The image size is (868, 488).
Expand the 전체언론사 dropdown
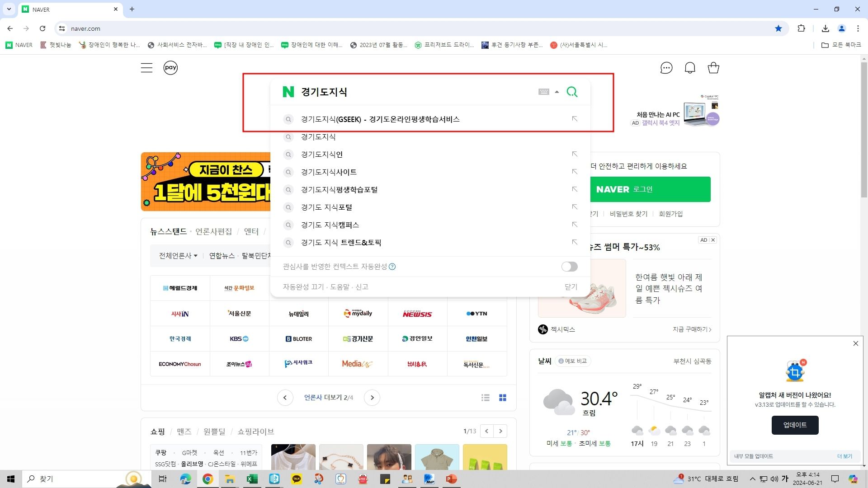pyautogui.click(x=178, y=256)
